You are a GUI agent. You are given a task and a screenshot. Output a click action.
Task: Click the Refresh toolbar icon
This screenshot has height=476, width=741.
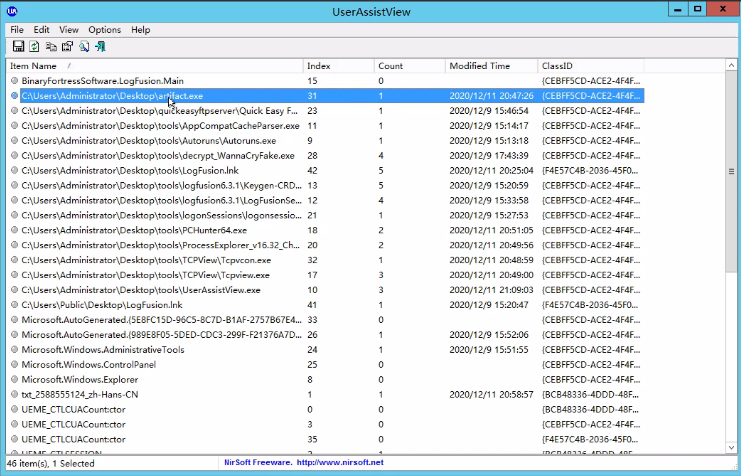point(34,46)
